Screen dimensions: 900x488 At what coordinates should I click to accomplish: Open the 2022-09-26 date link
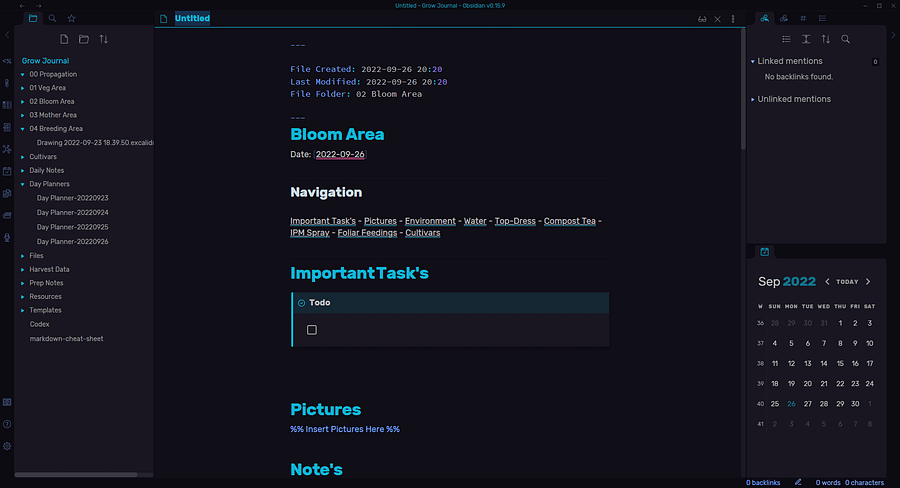[340, 154]
